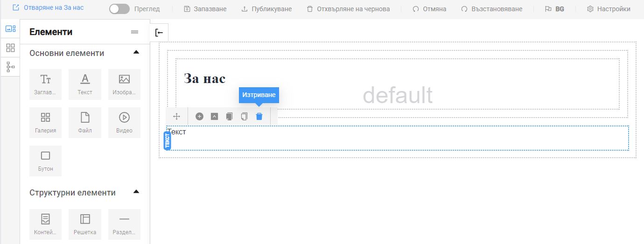Viewport: 644px width, 244px height.
Task: Toggle the Преглед preview switch
Action: [x=119, y=9]
